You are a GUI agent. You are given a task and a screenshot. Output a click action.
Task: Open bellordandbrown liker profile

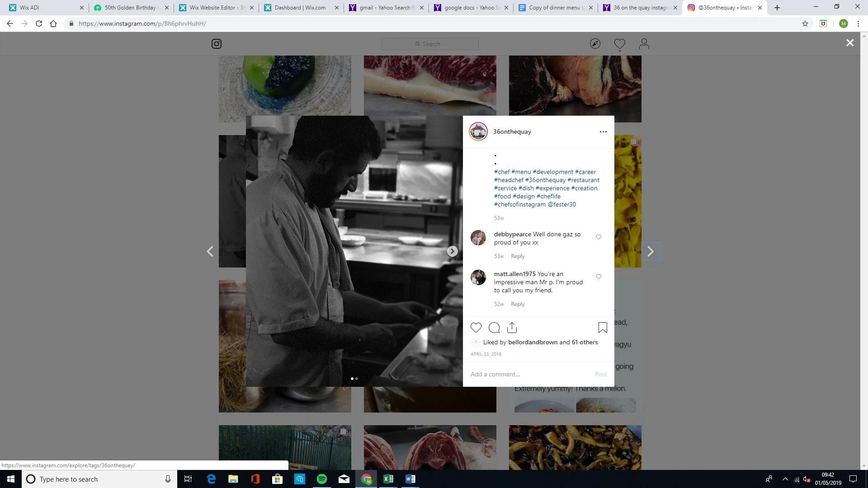pos(533,342)
